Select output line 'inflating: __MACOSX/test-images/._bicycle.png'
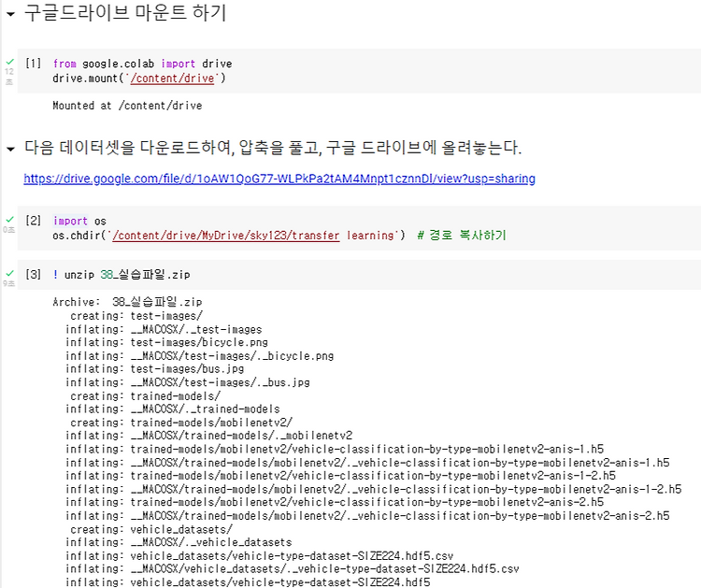 [x=199, y=356]
